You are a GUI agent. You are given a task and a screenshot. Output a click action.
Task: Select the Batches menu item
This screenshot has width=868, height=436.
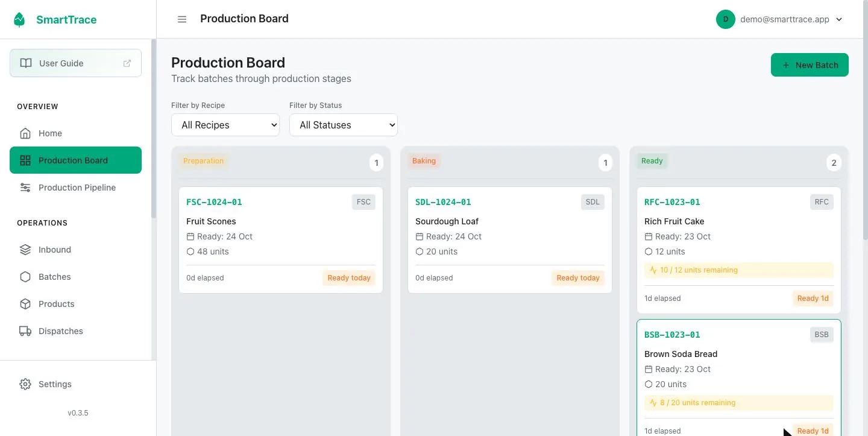coord(75,277)
